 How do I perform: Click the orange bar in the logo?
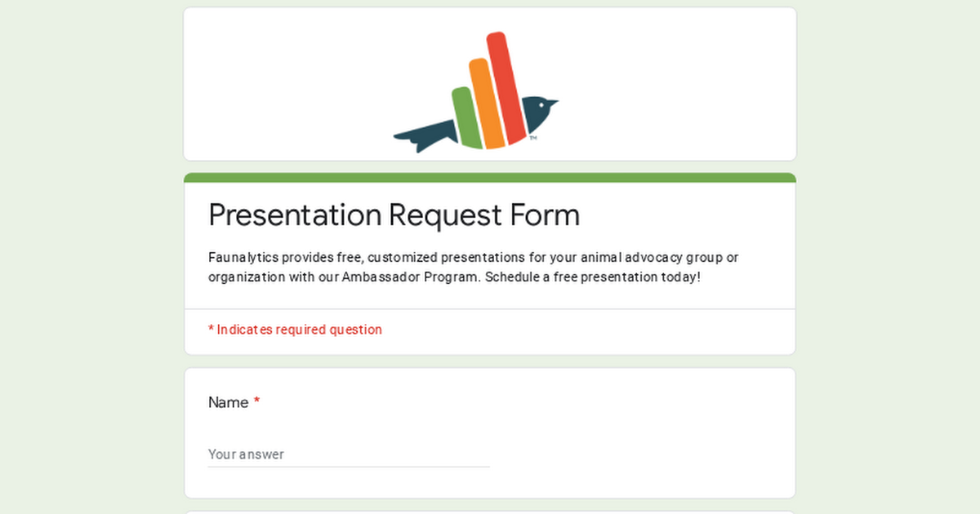(x=485, y=102)
